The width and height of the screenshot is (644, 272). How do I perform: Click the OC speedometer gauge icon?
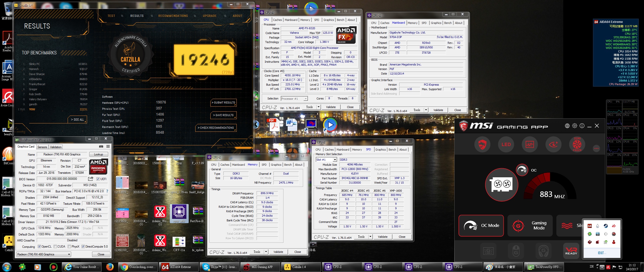(x=522, y=170)
